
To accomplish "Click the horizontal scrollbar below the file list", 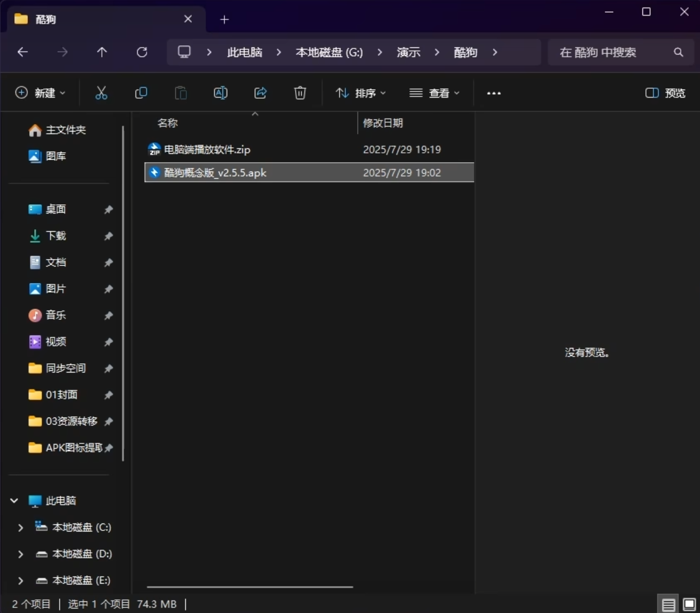I will [248, 586].
